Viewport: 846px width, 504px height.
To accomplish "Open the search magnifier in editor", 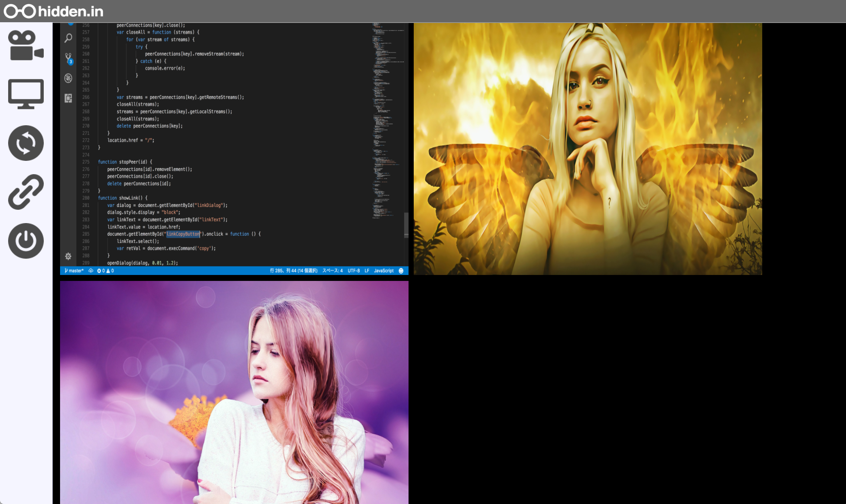I will (68, 38).
